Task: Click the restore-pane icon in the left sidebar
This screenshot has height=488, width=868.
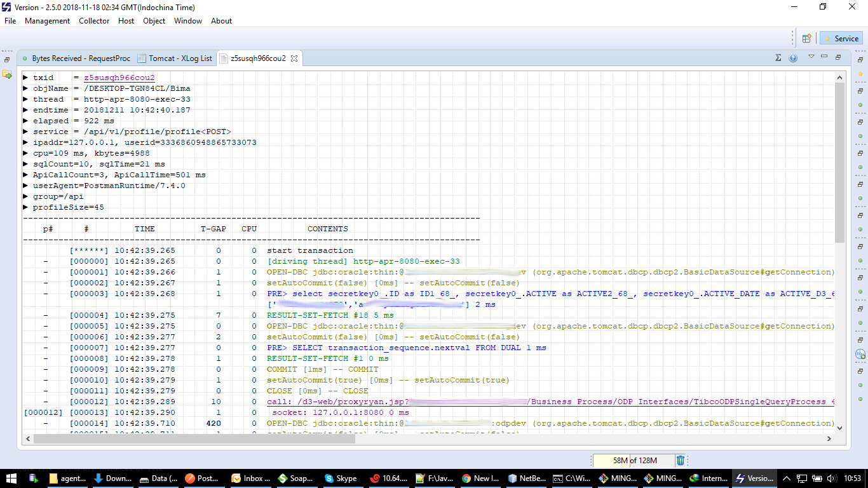Action: coord(7,59)
